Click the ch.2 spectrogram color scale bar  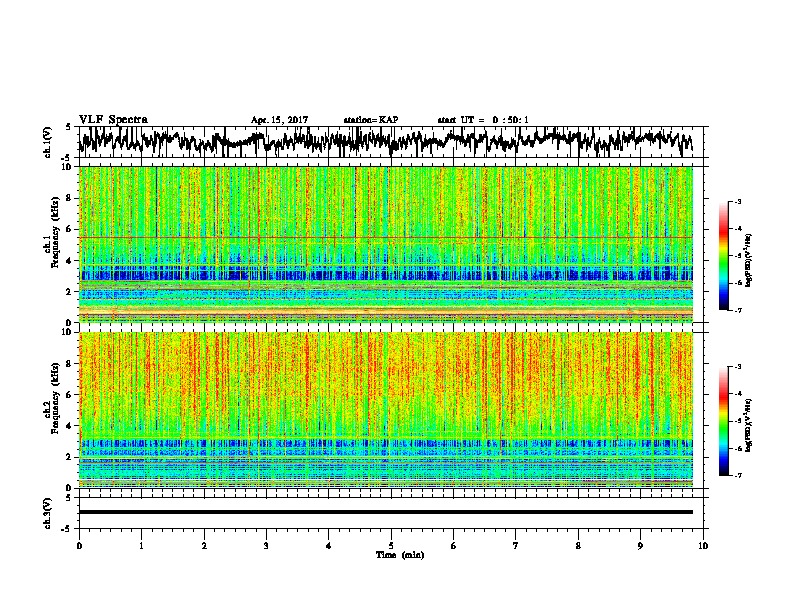723,421
